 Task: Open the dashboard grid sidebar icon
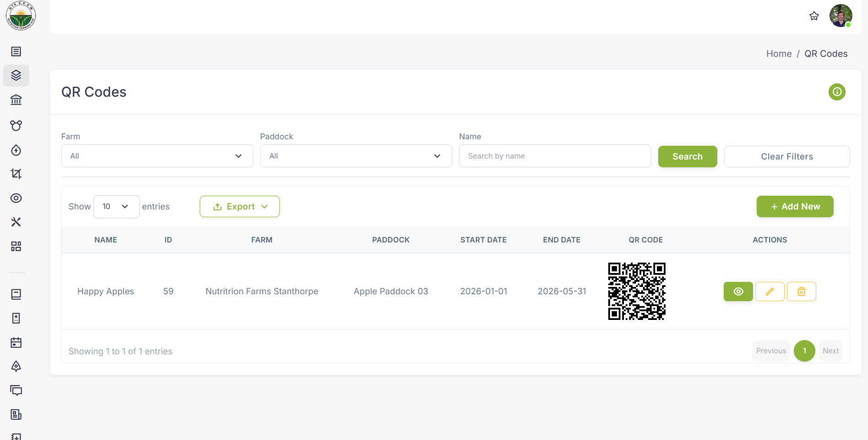click(16, 246)
